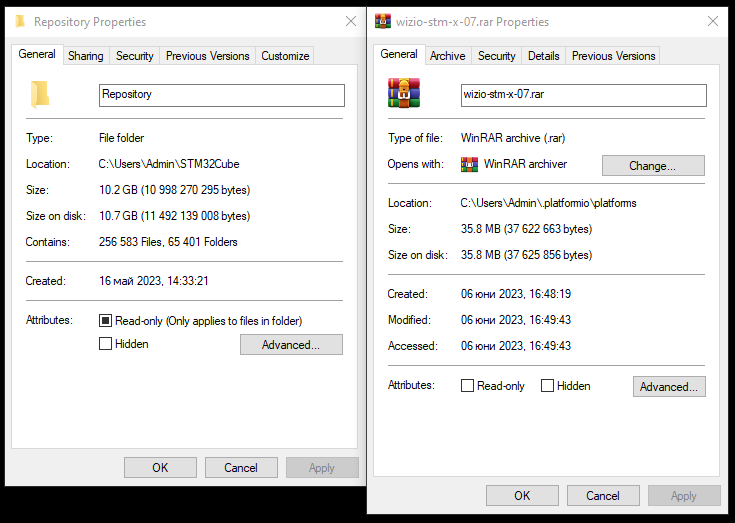
Task: Click Accessed date 06 юни 2023, 16:49:43
Action: (x=516, y=346)
